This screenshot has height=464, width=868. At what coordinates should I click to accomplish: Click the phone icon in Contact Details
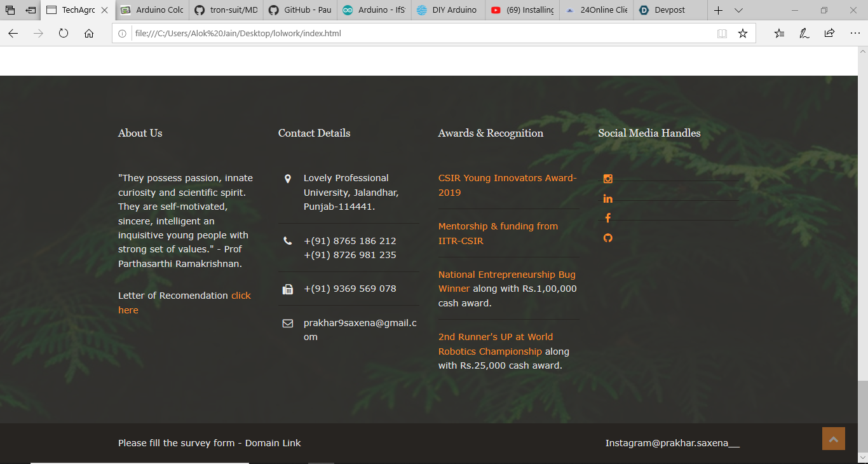click(287, 241)
